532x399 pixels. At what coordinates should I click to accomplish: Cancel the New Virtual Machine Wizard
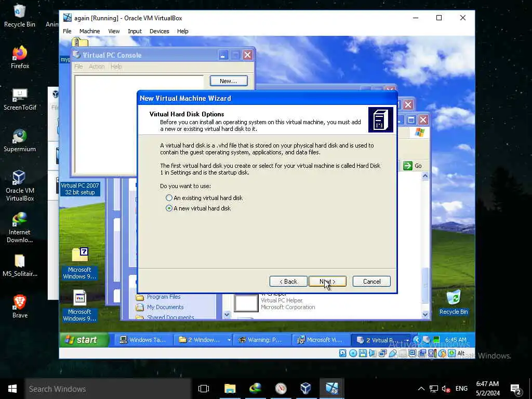pos(371,281)
